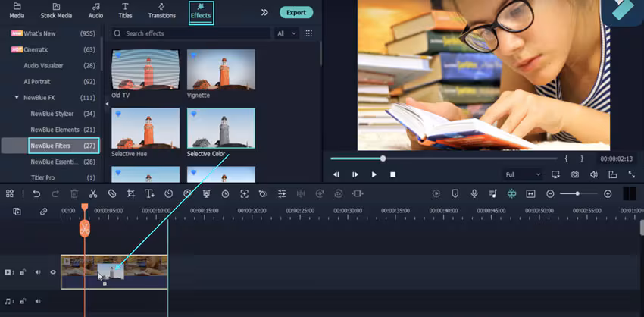
Task: Open the All filter dropdown
Action: pyautogui.click(x=286, y=33)
